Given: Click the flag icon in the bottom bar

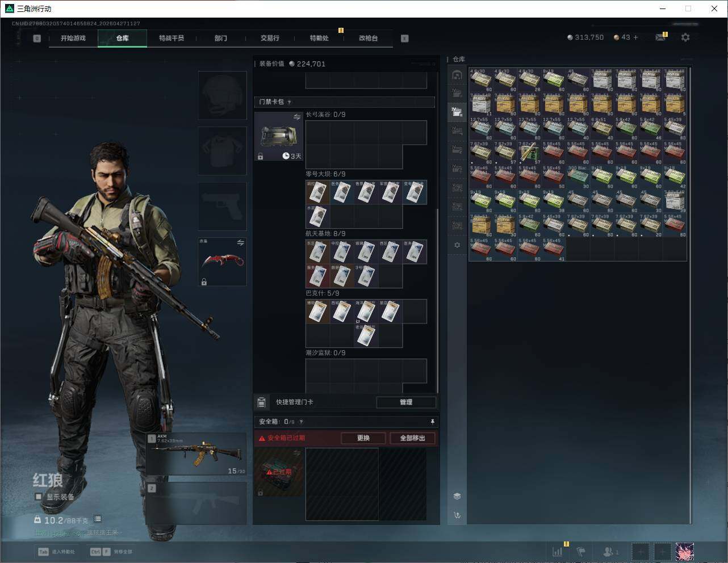Looking at the screenshot, I should pos(581,551).
